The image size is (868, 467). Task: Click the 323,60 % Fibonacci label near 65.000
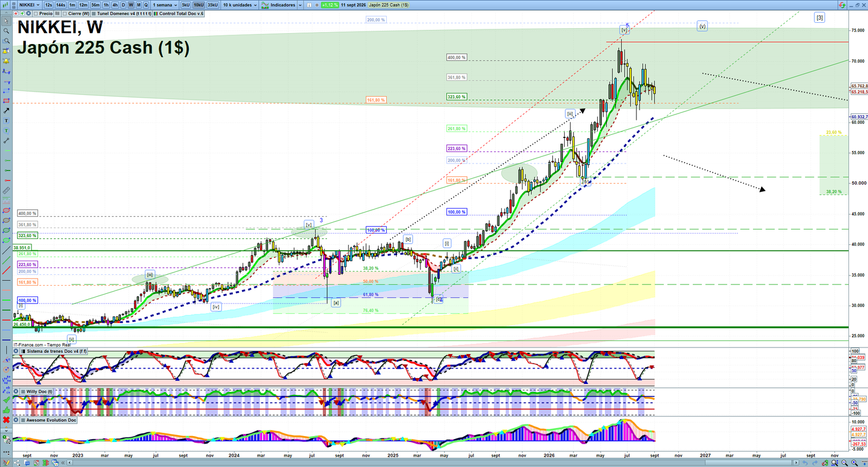tap(456, 97)
